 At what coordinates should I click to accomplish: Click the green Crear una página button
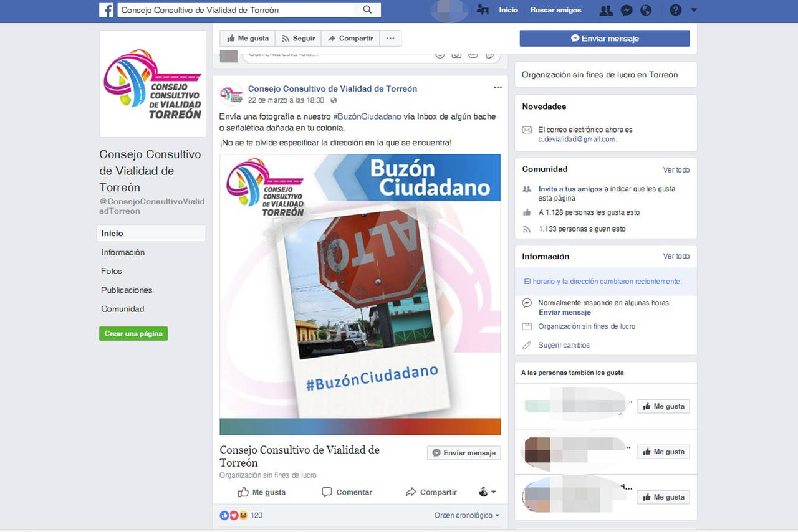click(133, 333)
